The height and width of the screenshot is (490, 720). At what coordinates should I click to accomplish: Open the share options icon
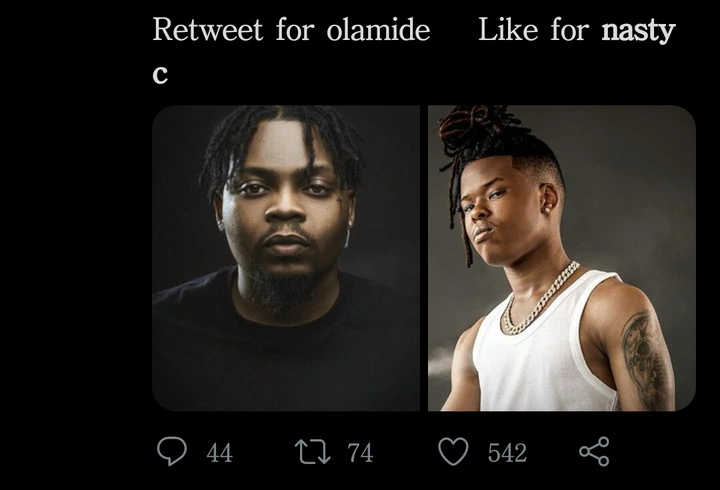pyautogui.click(x=594, y=451)
